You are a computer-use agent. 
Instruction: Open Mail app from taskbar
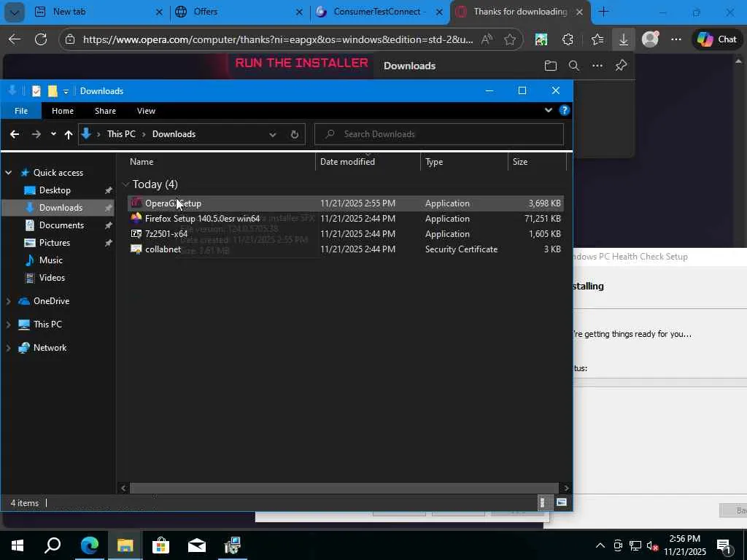click(196, 545)
